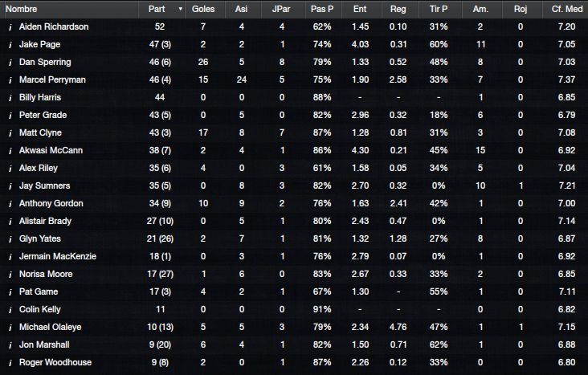Sort by Am. yellow cards column
Viewport: 588px width, 375px height.
pos(481,9)
